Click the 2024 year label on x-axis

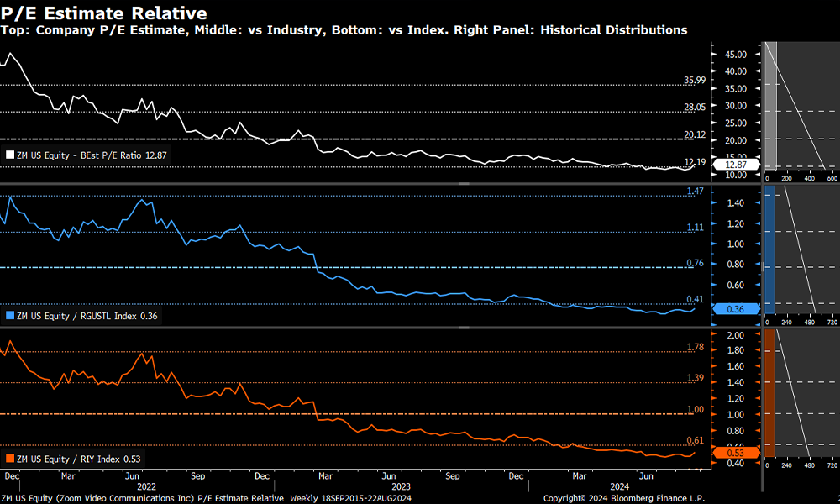tap(619, 487)
